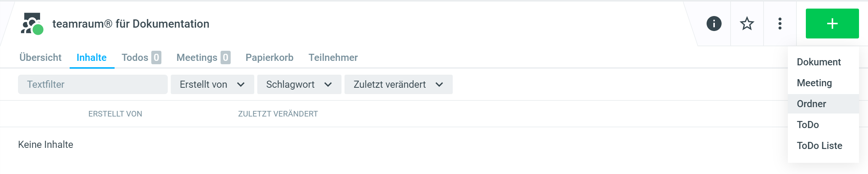
Task: Go to the Meetings tab
Action: click(203, 58)
